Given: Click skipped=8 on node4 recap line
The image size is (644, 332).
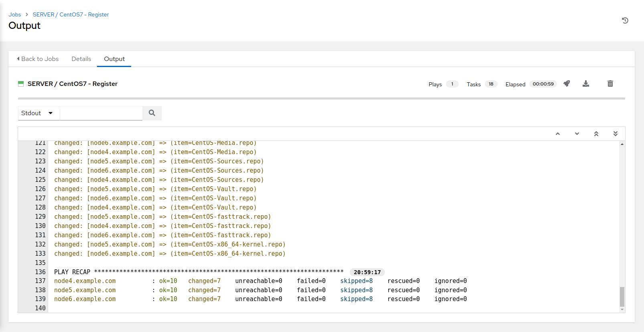Looking at the screenshot, I should coord(356,281).
